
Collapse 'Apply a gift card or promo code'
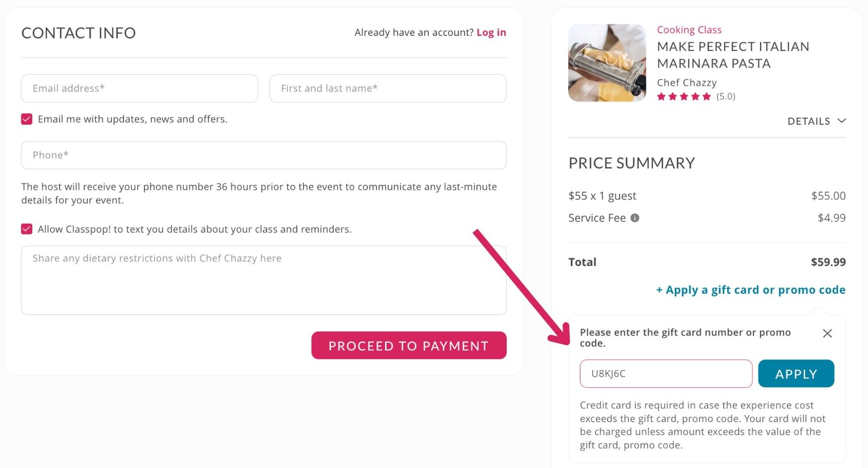[750, 289]
